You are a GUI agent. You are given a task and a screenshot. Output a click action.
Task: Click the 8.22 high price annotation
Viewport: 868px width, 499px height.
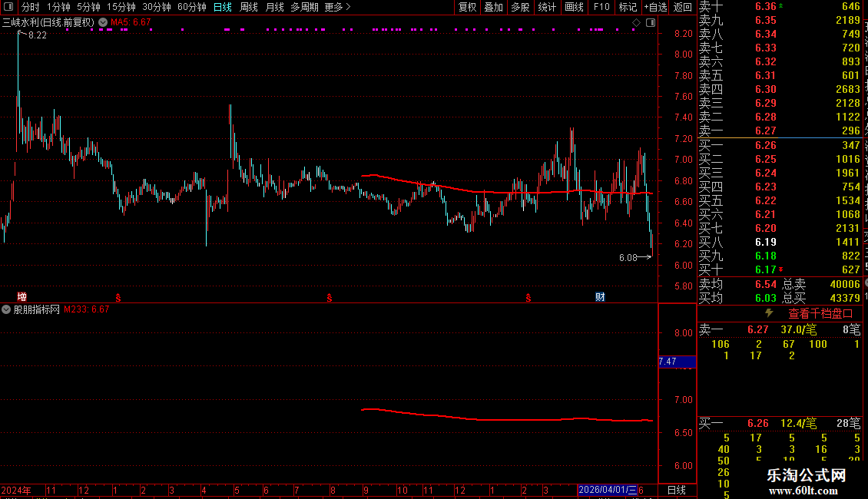[37, 35]
